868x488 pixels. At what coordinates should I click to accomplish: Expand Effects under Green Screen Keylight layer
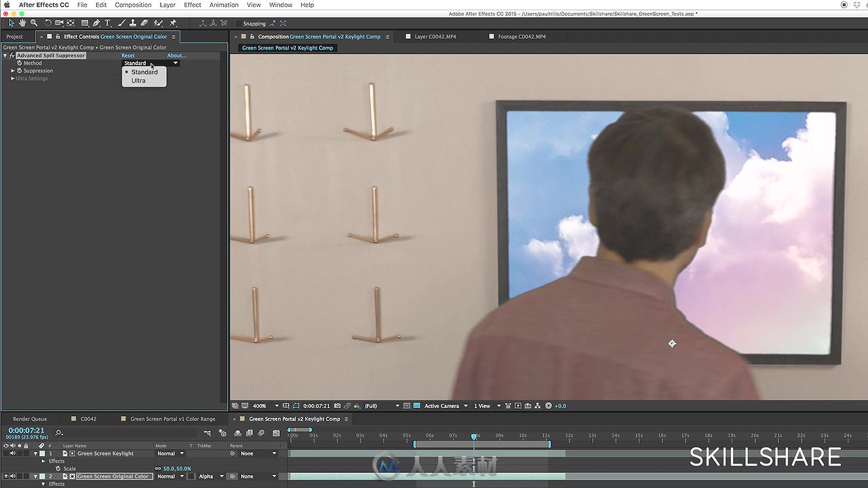pos(43,461)
